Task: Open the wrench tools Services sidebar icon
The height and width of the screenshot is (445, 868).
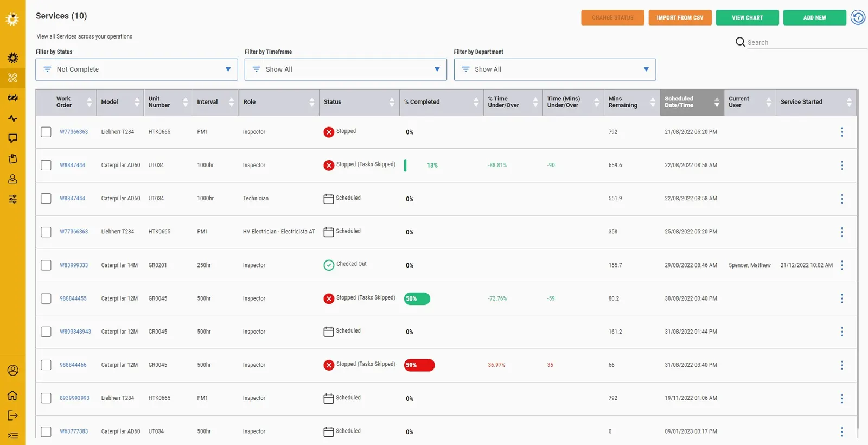Action: coord(12,78)
